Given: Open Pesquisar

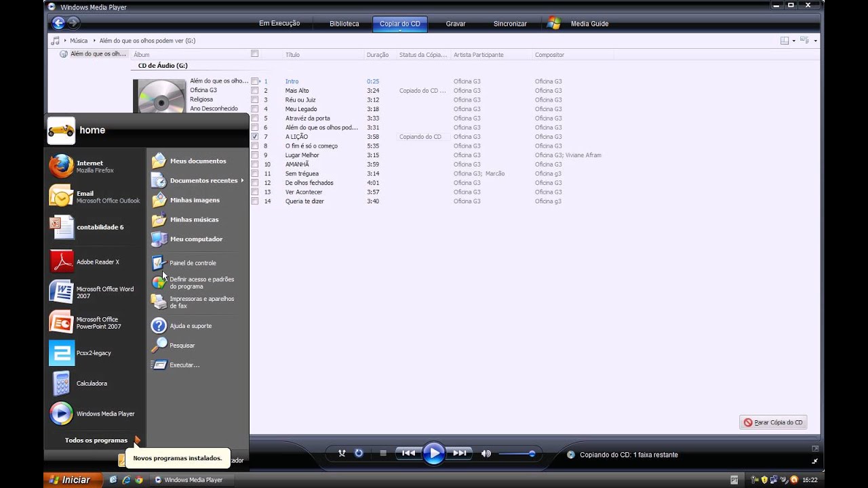Looking at the screenshot, I should [x=197, y=346].
